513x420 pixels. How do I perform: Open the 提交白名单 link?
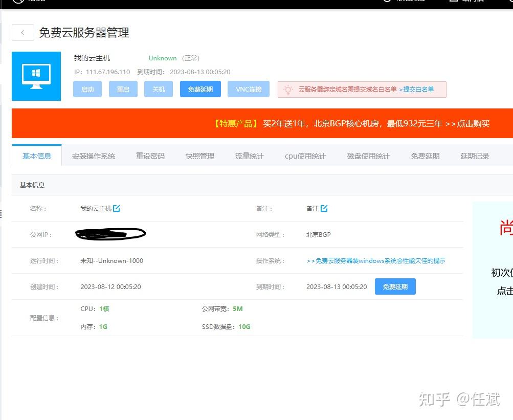coord(416,90)
